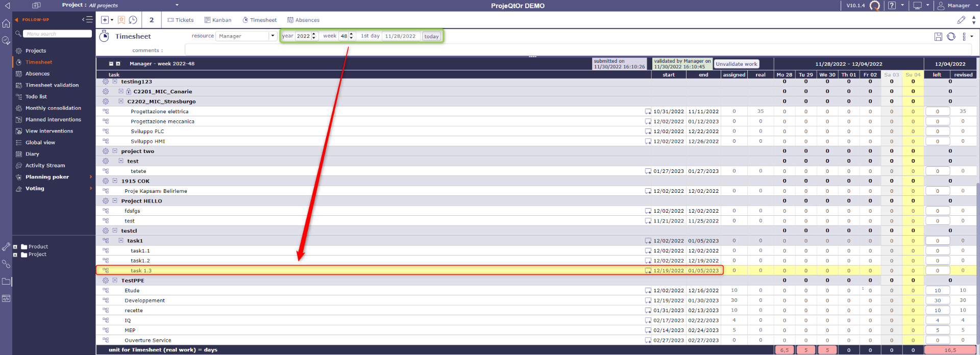Collapse the testing123 project group
The height and width of the screenshot is (355, 980).
115,82
